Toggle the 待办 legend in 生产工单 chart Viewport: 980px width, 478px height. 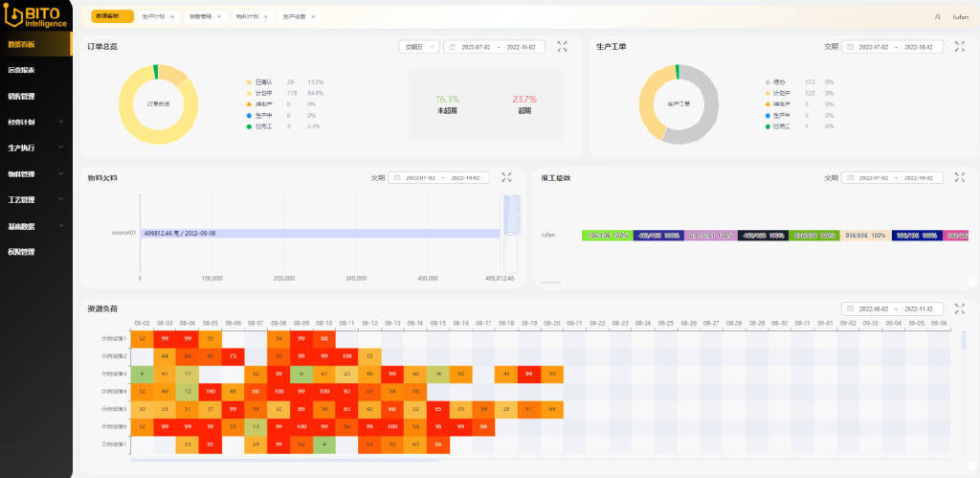coord(781,82)
